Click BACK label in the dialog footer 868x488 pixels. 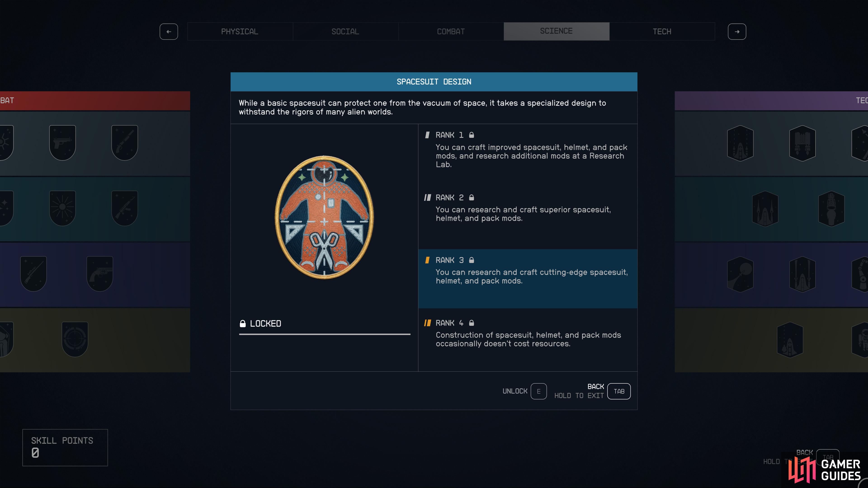point(596,387)
